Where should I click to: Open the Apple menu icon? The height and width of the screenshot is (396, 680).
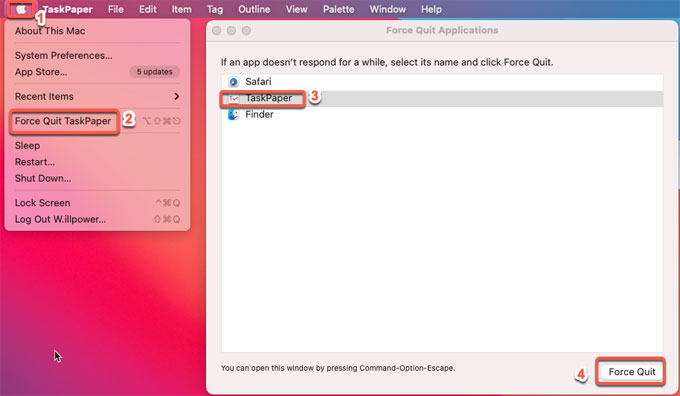(21, 9)
